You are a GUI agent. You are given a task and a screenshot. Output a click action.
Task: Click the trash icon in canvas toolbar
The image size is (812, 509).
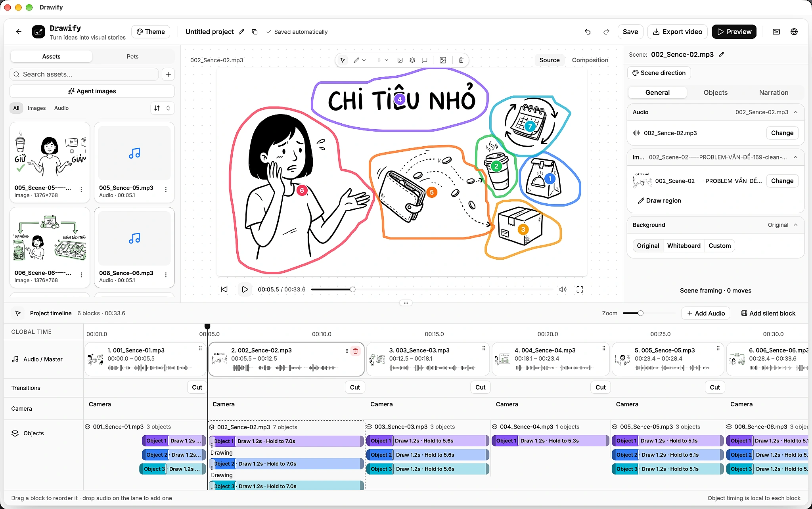pyautogui.click(x=461, y=60)
